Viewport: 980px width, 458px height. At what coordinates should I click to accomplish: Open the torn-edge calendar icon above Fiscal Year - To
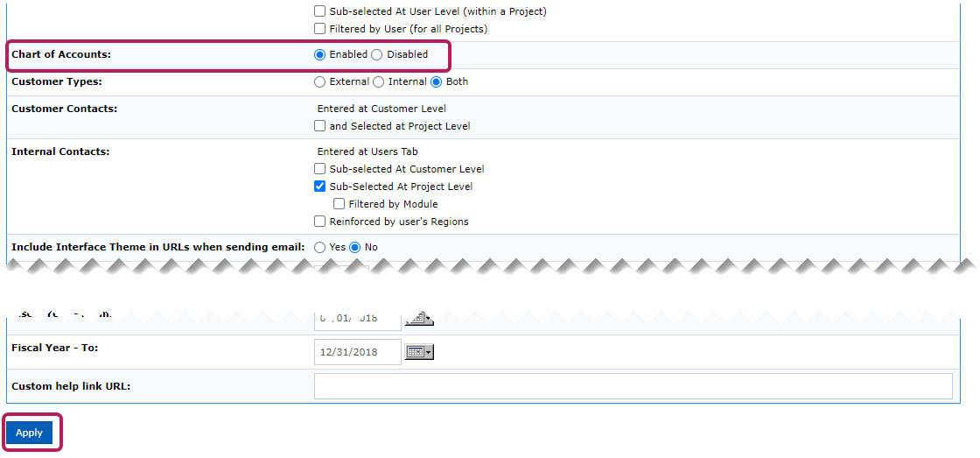pos(420,318)
